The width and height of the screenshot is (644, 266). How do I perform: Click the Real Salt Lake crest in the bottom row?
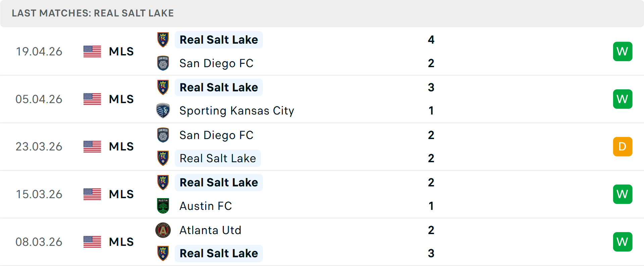(163, 254)
